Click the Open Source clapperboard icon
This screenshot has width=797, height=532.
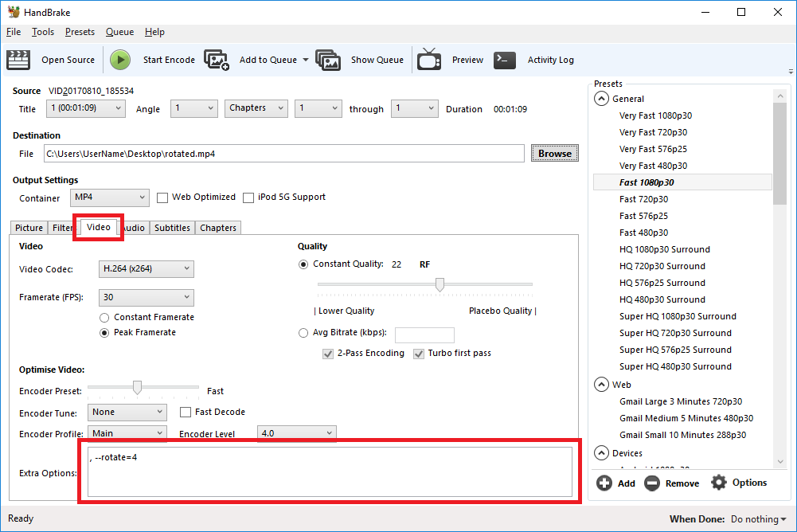[18, 60]
